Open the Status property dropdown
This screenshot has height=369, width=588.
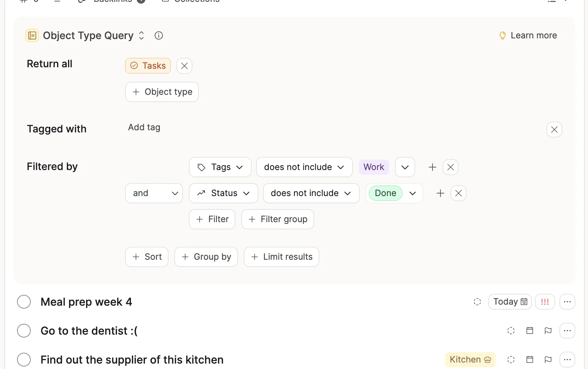click(x=224, y=193)
